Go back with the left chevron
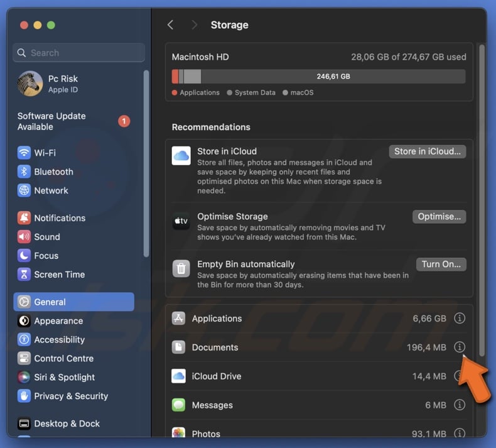 point(171,25)
